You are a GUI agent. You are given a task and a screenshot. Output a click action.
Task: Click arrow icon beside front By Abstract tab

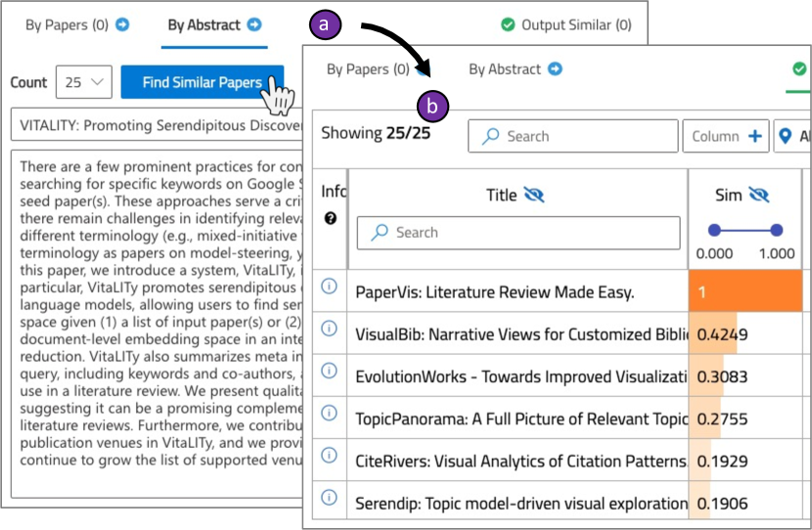555,68
